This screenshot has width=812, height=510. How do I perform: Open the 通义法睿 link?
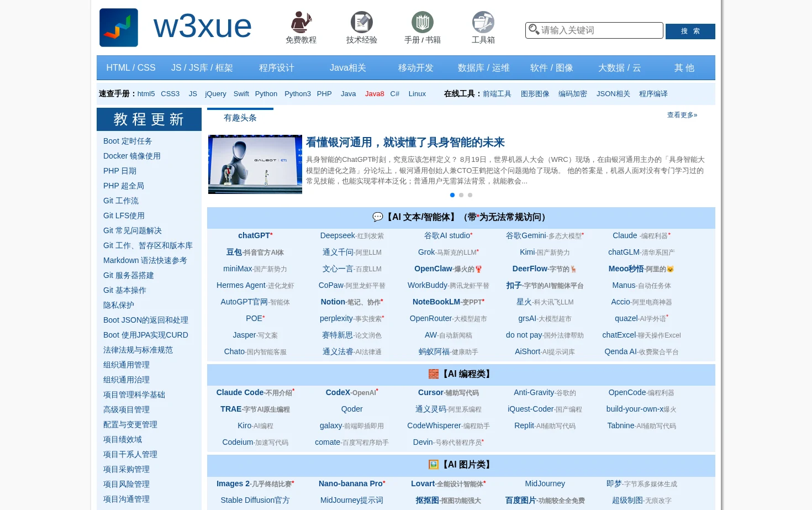(352, 352)
